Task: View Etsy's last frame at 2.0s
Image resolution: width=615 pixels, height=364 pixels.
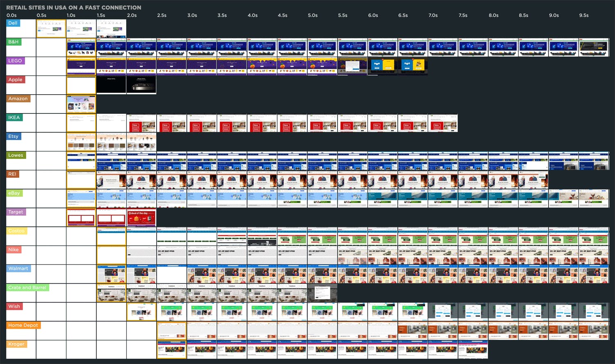Action: [141, 142]
